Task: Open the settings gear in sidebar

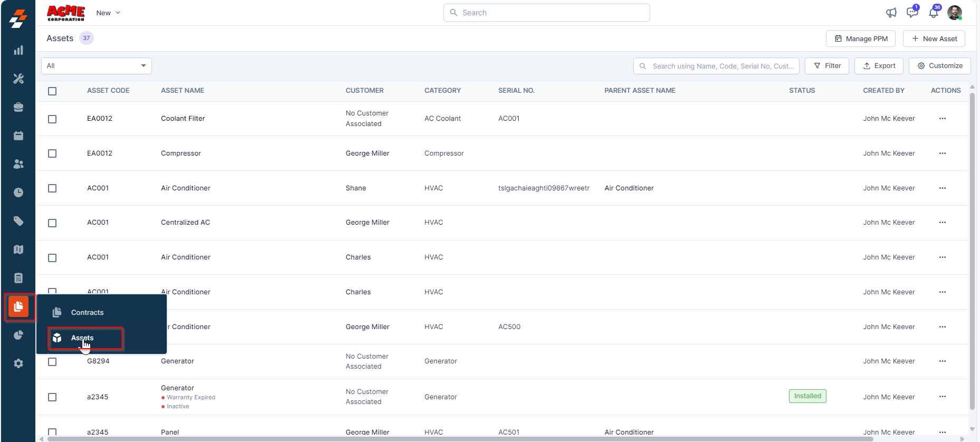Action: click(18, 363)
